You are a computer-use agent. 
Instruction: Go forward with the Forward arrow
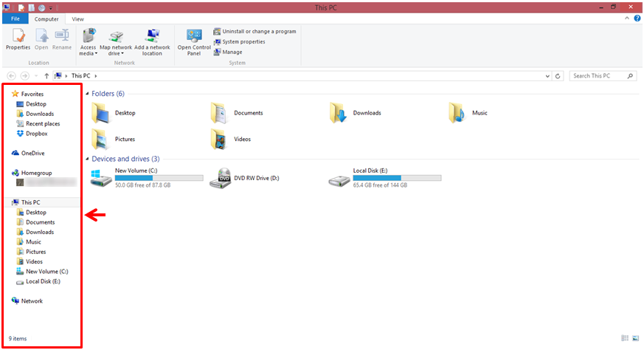tap(24, 75)
